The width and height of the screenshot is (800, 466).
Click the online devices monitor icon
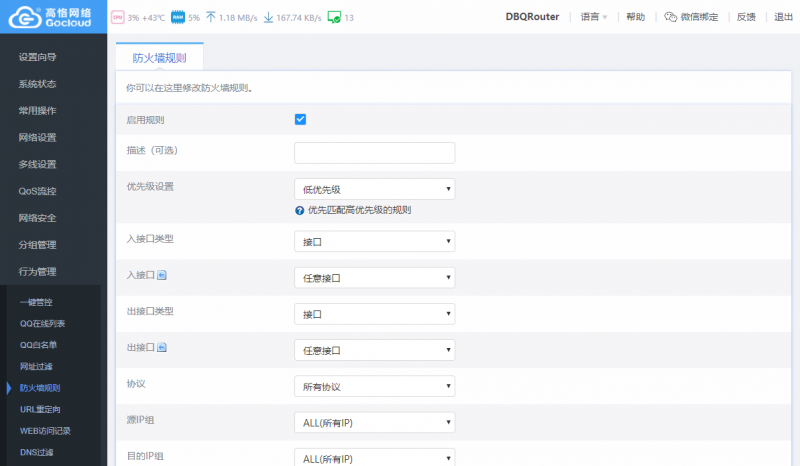(x=334, y=17)
